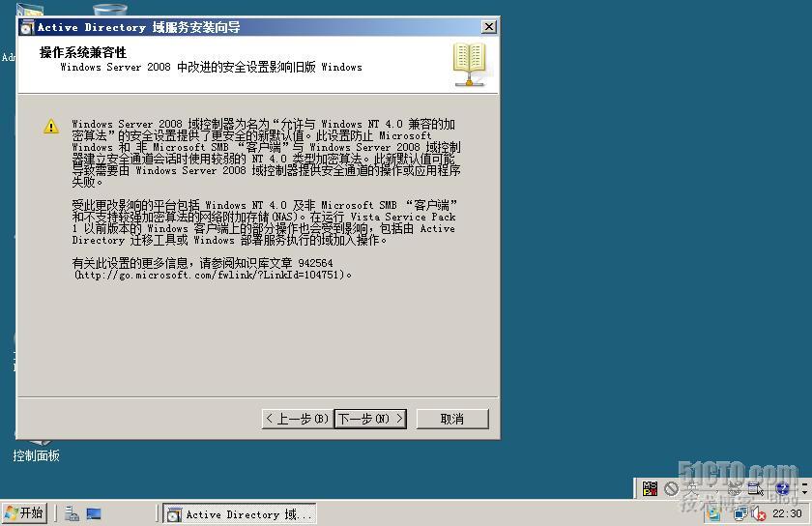Open the IME function menu icon
The width and height of the screenshot is (812, 526).
coord(755,488)
